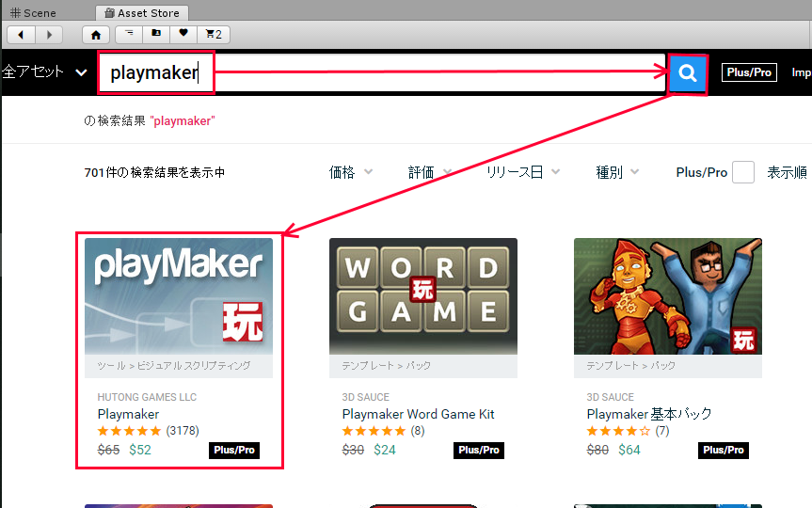Click the $64 price on 基本パック
This screenshot has width=812, height=508.
(629, 450)
